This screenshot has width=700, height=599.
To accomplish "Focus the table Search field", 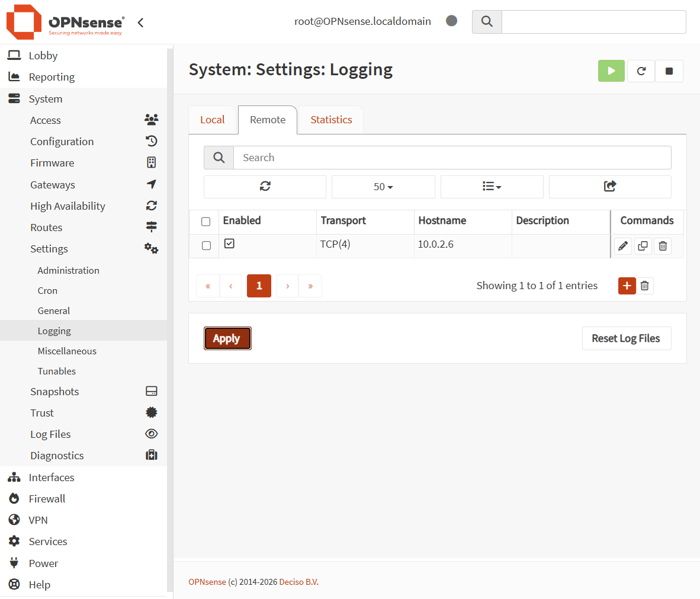I will pos(452,158).
